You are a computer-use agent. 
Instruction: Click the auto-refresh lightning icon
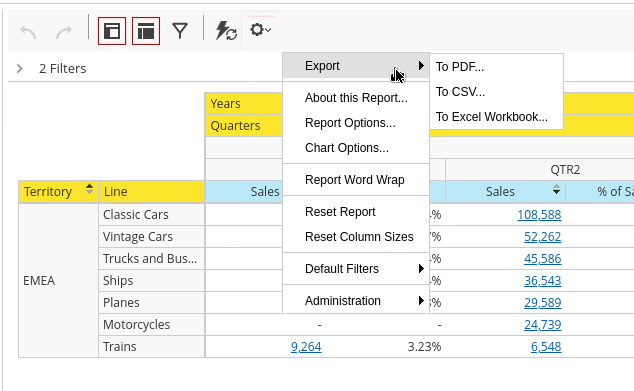tap(226, 31)
